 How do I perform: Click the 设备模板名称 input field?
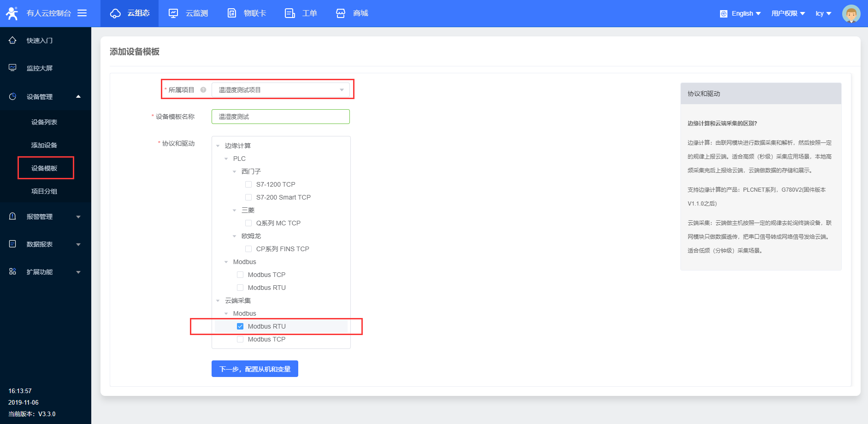(x=281, y=117)
